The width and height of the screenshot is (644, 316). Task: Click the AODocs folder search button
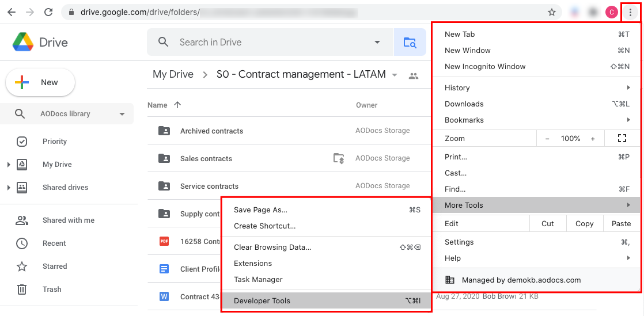coord(410,42)
